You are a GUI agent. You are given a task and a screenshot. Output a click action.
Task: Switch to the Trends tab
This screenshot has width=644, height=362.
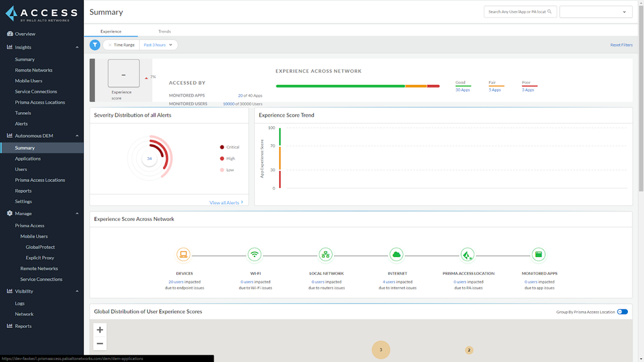164,31
